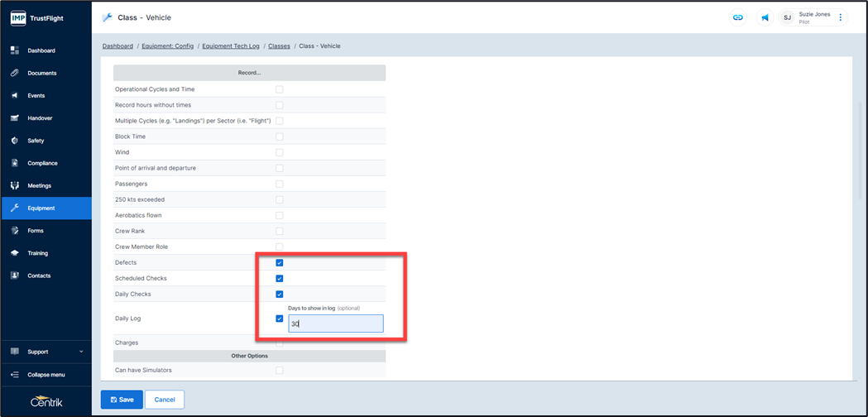868x417 pixels.
Task: Tick the Crew Member Role checkbox
Action: click(x=280, y=247)
